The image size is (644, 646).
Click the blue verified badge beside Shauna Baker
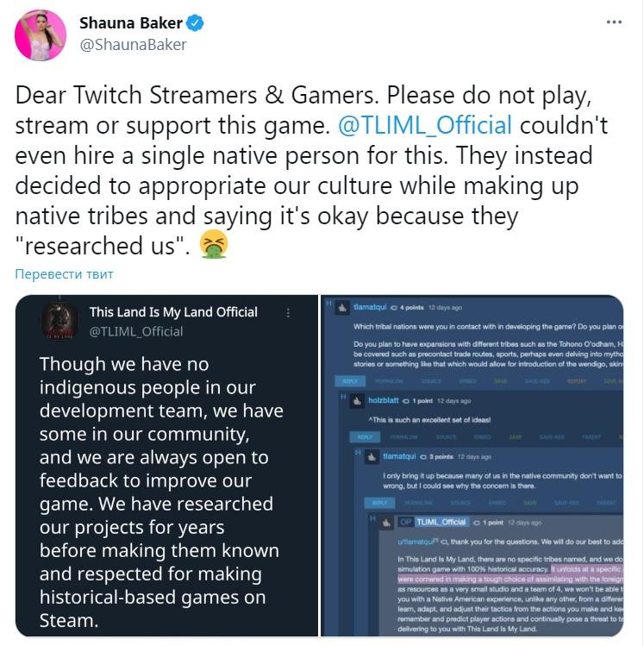click(195, 22)
